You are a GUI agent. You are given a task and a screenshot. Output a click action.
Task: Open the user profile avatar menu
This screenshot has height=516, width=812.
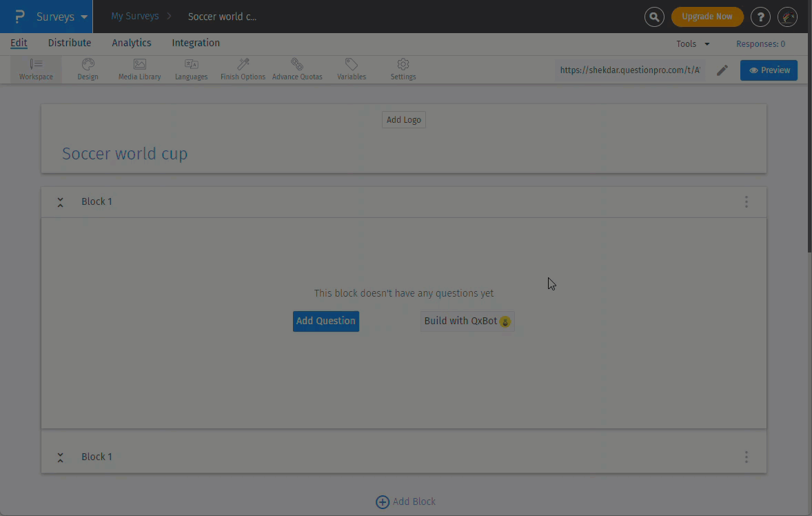coord(787,17)
